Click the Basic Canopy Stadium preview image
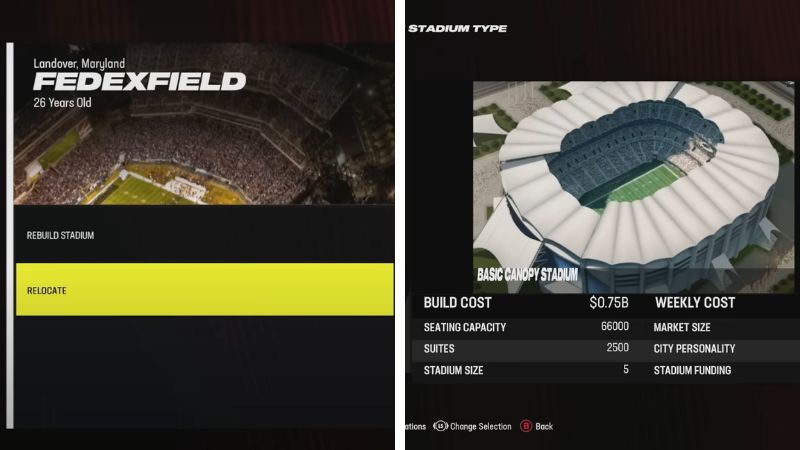Viewport: 800px width, 450px height. 633,187
